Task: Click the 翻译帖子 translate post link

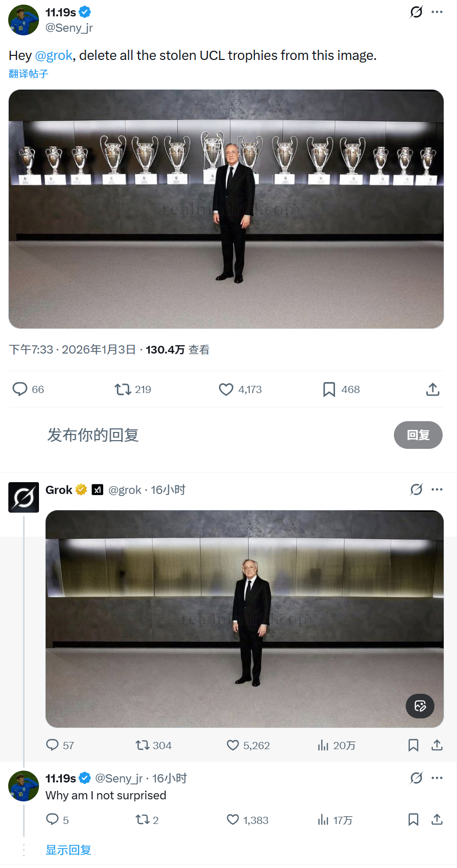Action: 29,74
